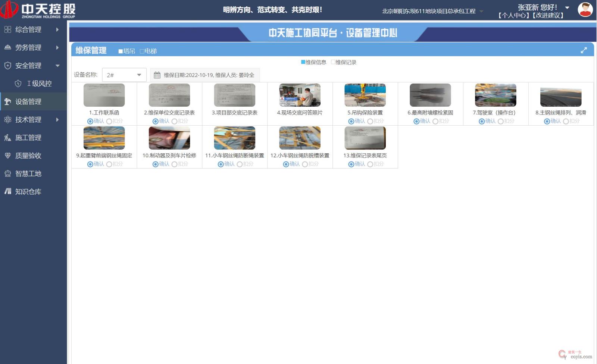Select the 安全管理 shield icon in sidebar
Screen dimensions: 597x364
[x=7, y=65]
